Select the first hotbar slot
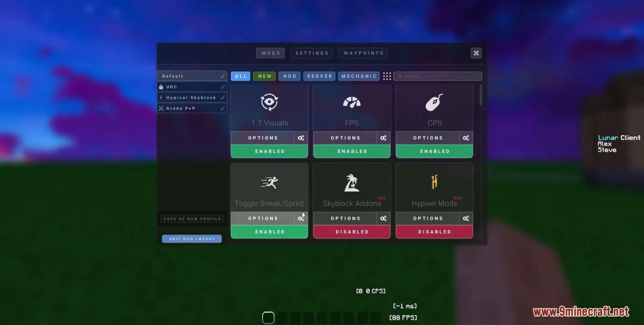 (268, 318)
